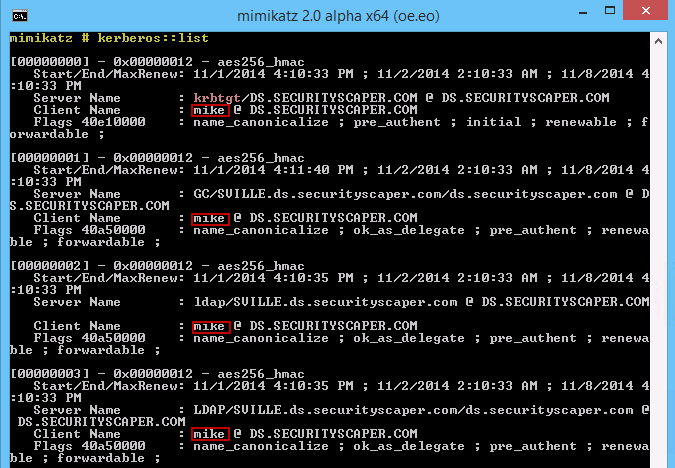Click server name 'krbtgt/DS.SECURITYSCAPER.COM'
The width and height of the screenshot is (675, 468).
[305, 98]
